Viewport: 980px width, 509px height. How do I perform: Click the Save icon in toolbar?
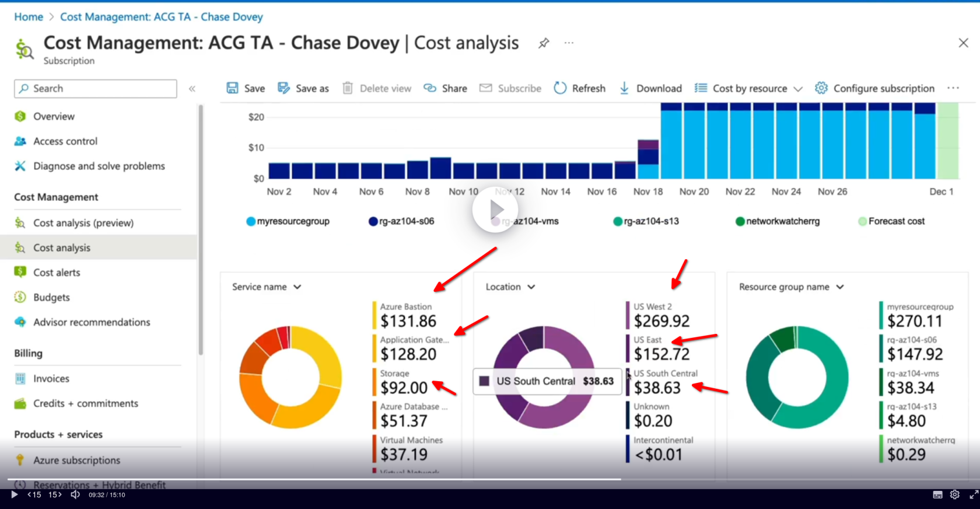pos(232,88)
